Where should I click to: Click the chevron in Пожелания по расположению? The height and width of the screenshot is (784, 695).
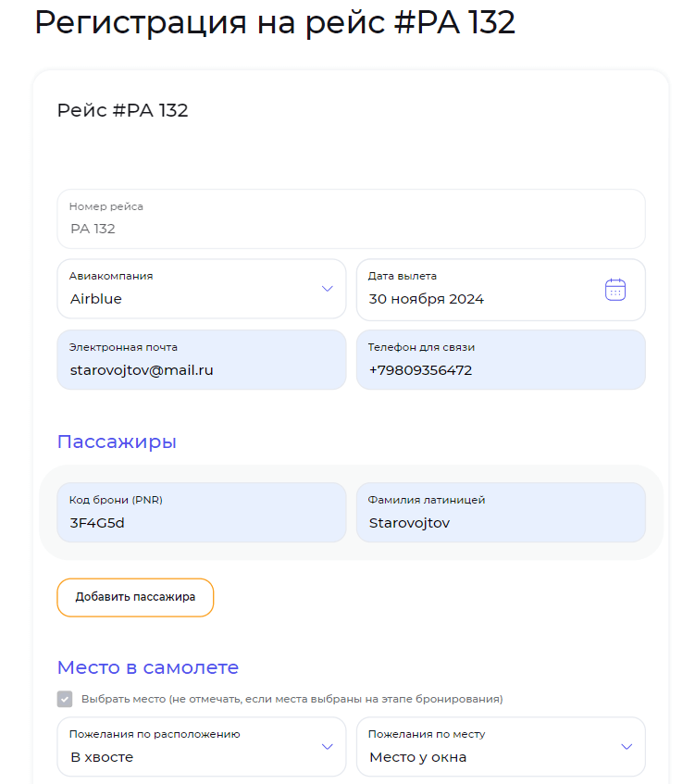click(327, 746)
